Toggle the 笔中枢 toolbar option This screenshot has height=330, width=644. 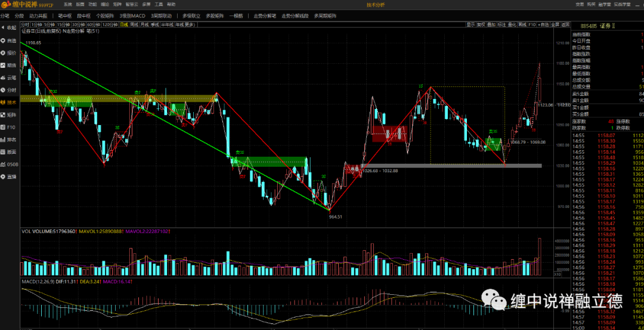[x=65, y=15]
